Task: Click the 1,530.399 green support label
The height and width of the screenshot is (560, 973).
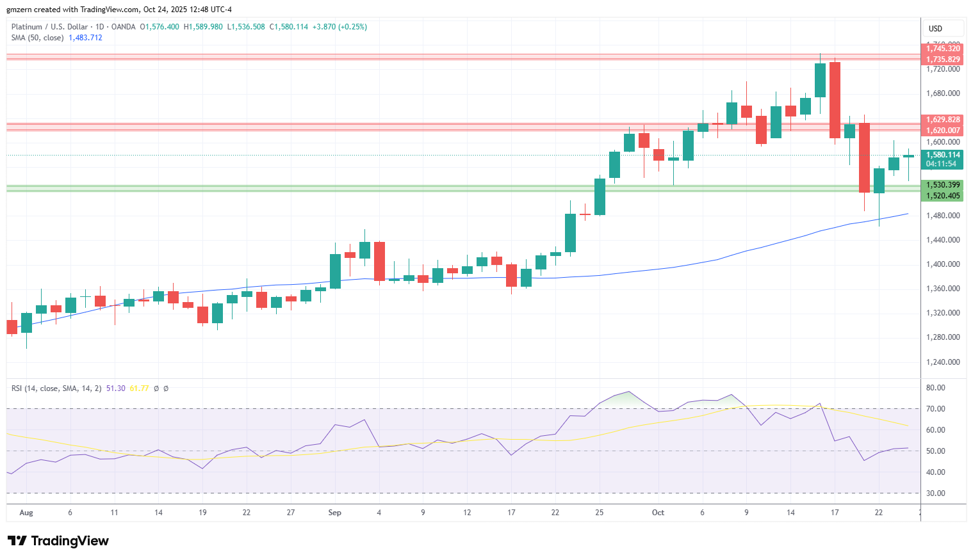Action: [943, 185]
